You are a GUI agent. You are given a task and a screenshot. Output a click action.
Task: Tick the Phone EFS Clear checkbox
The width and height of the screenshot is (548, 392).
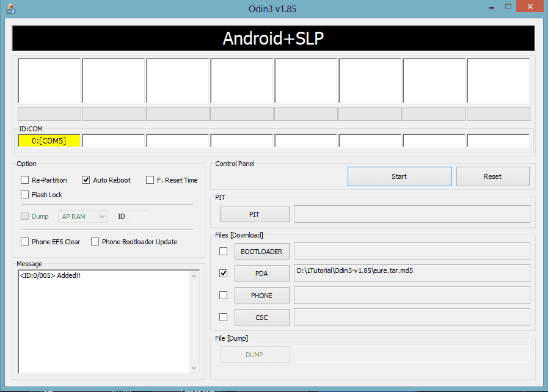coord(25,242)
